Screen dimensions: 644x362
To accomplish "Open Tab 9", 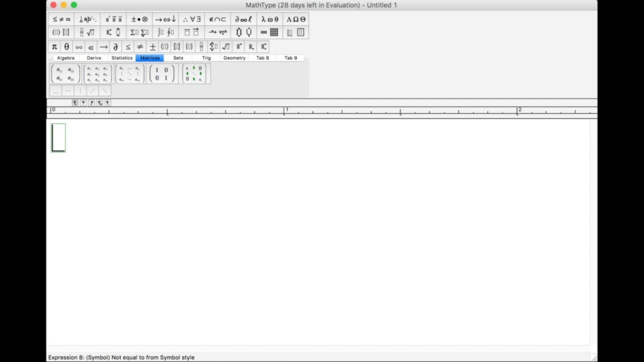I will coord(291,58).
